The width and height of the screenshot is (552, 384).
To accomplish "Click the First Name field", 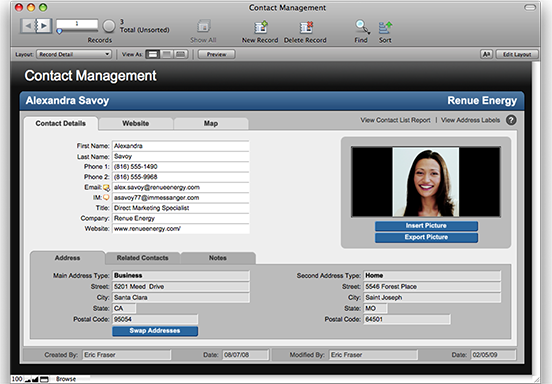I will pos(181,146).
